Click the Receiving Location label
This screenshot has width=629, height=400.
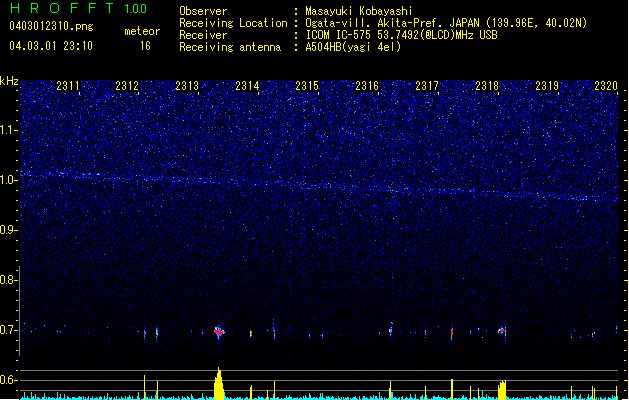click(x=233, y=23)
